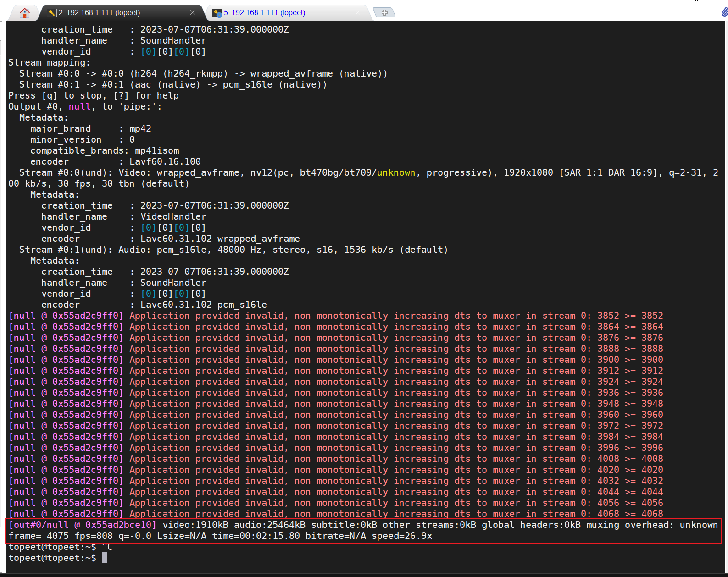Viewport: 728px width, 577px height.
Task: Click 'Lavc60.31.102 wrapped_avframe' encoder line
Action: (171, 239)
